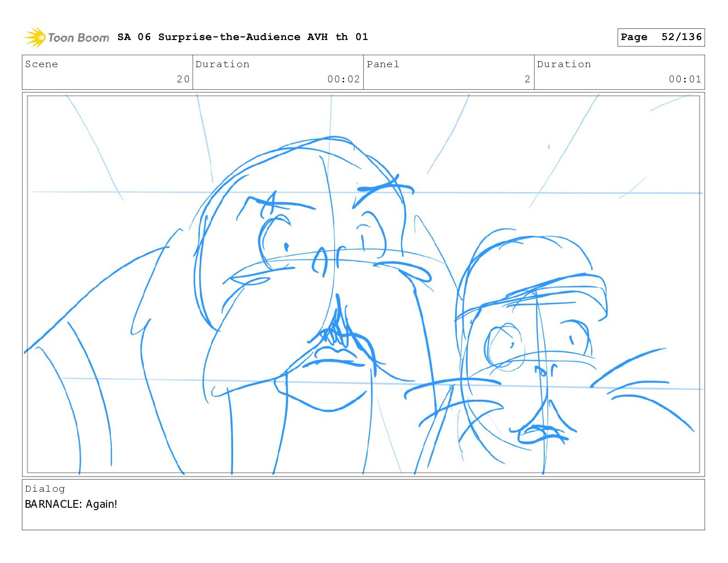Click the Page 52/136 box
The width and height of the screenshot is (728, 563).
661,37
